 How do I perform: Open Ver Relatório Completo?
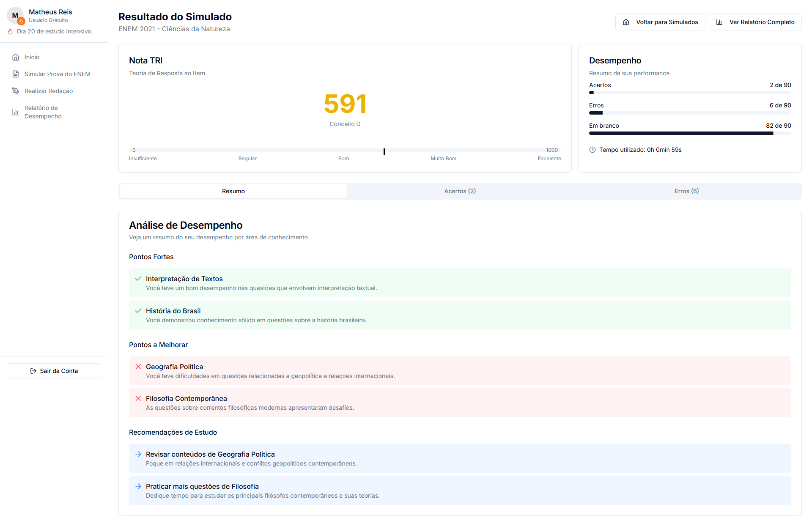755,22
